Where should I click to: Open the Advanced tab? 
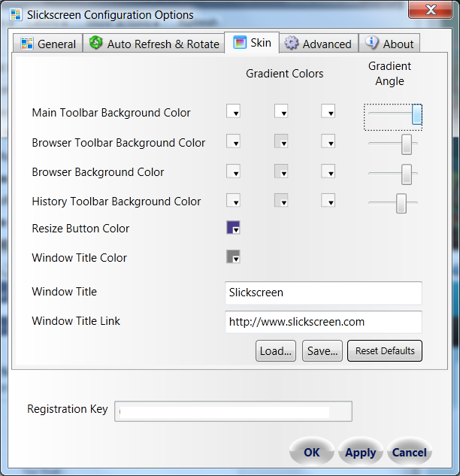coord(319,44)
